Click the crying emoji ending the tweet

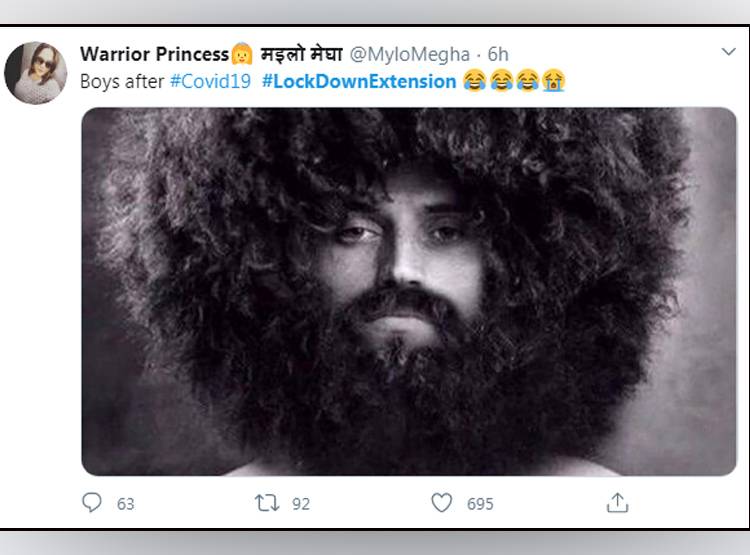554,81
